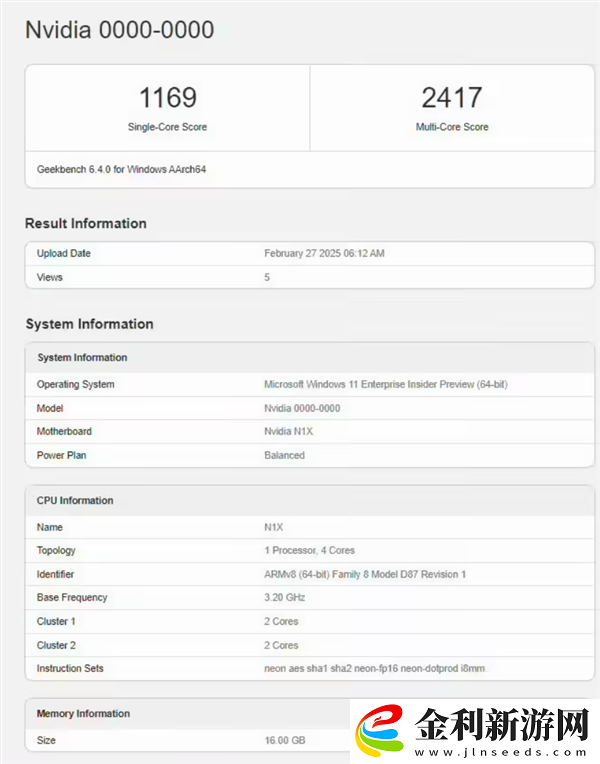This screenshot has width=600, height=764.
Task: Select the "2 Cores" value in Cluster 1 row
Action: (281, 621)
